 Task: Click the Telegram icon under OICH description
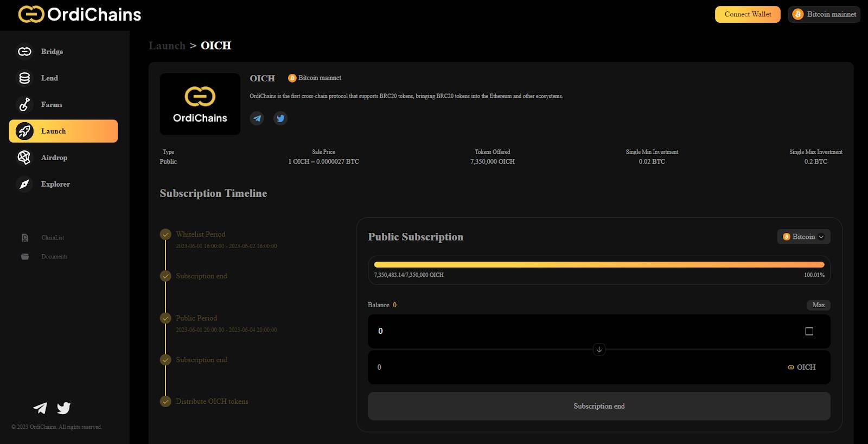[x=257, y=118]
